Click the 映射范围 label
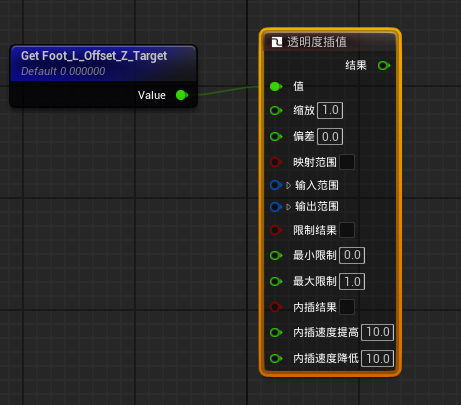The image size is (461, 405). 315,162
